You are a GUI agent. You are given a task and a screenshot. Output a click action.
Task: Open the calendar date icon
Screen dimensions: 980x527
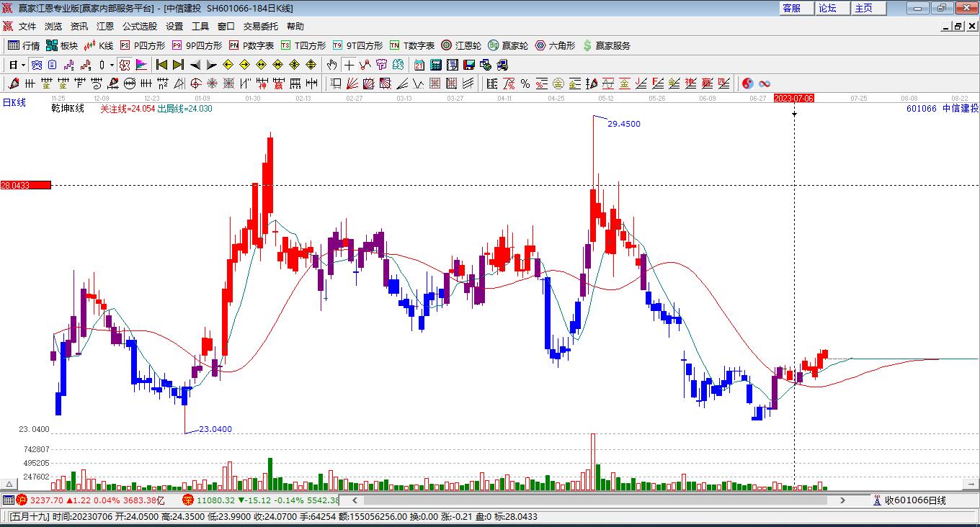click(x=419, y=65)
